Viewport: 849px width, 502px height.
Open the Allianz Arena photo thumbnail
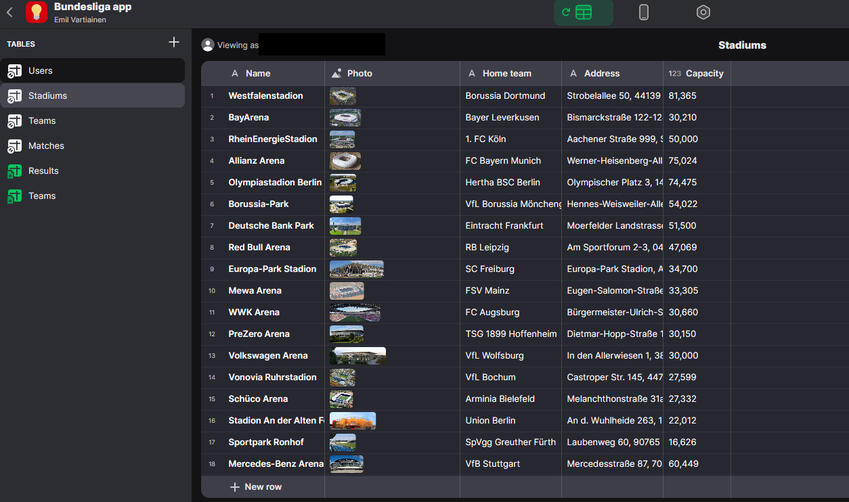[x=345, y=161]
